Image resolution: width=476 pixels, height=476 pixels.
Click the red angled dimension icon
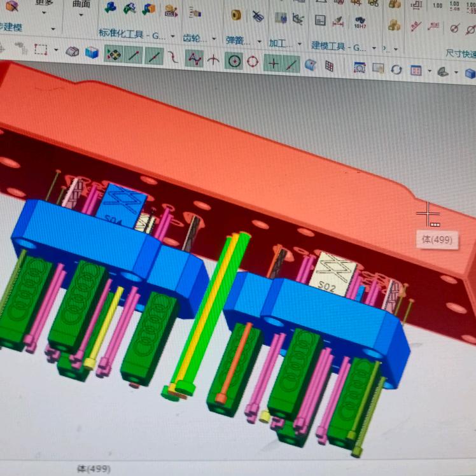pos(416,27)
